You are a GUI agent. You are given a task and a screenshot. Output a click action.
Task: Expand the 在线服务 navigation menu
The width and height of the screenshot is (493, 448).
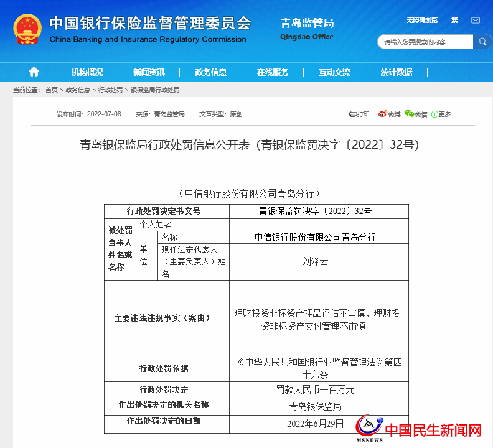(273, 72)
